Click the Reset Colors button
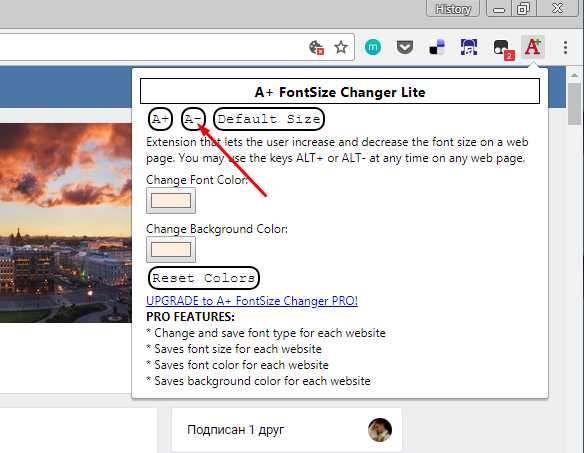The width and height of the screenshot is (584, 453). pos(204,278)
